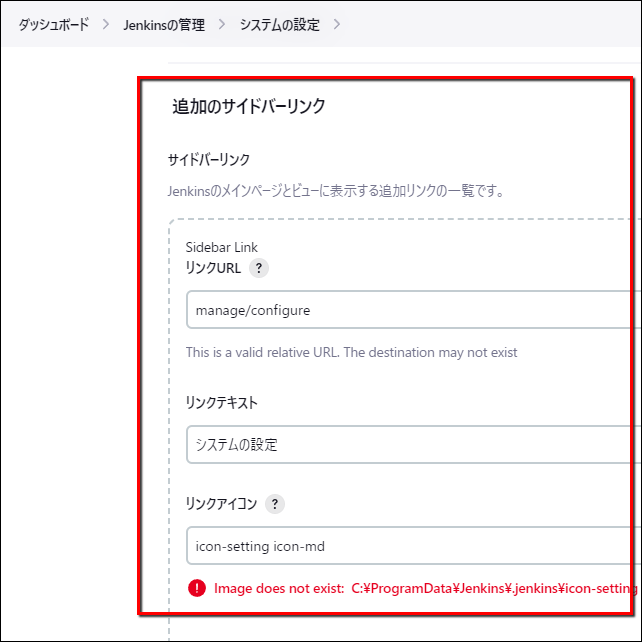Viewport: 642px width, 642px height.
Task: Show help for リンクURL field
Action: [x=259, y=268]
